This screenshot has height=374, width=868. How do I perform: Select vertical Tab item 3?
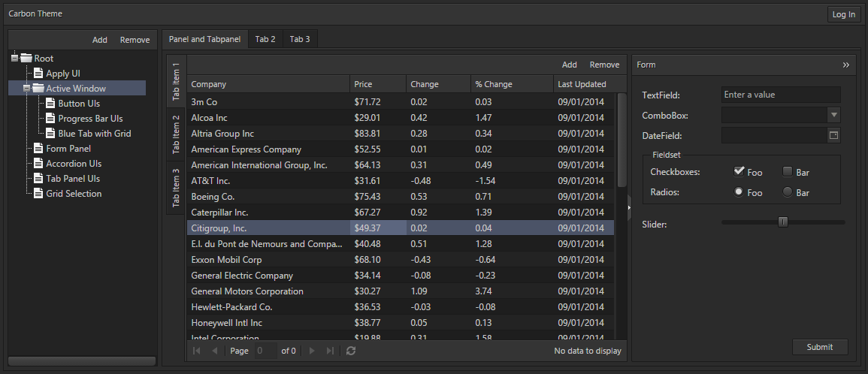177,188
